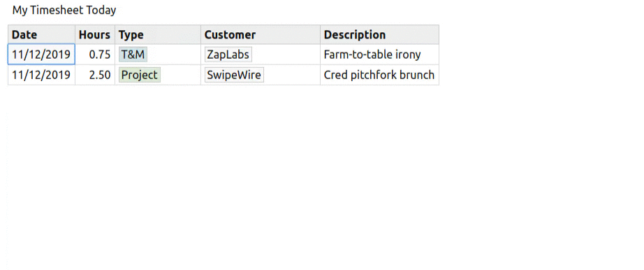Click empty space in second row Customer cell
Screen dimensions: 644x270
(x=291, y=75)
